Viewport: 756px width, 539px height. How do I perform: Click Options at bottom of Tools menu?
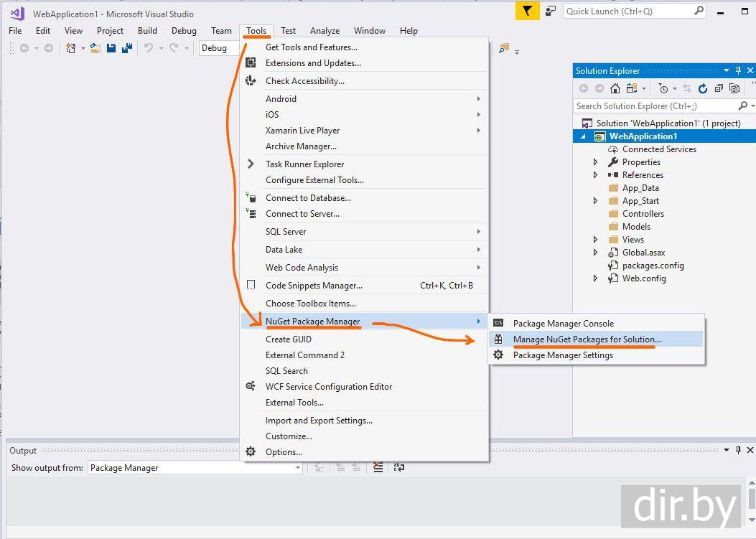[284, 452]
